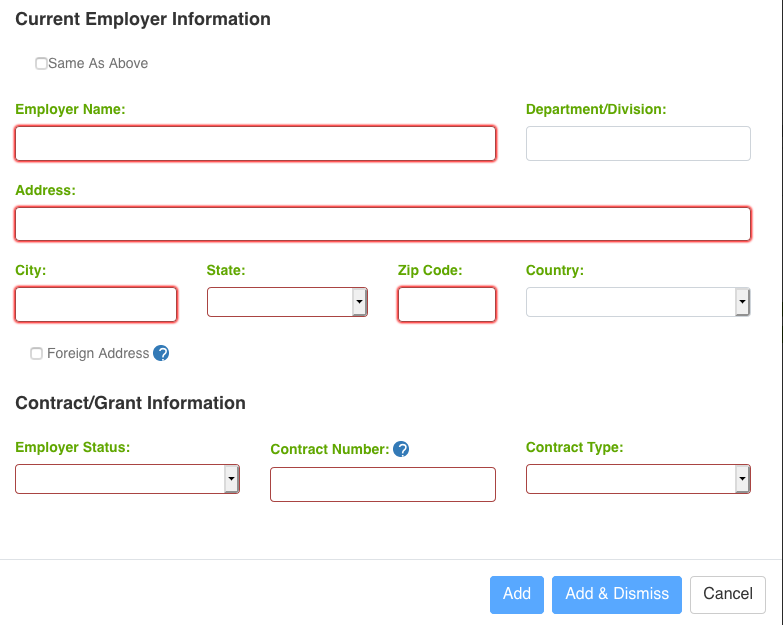Click the Contract Number input field
This screenshot has width=783, height=625.
[382, 484]
